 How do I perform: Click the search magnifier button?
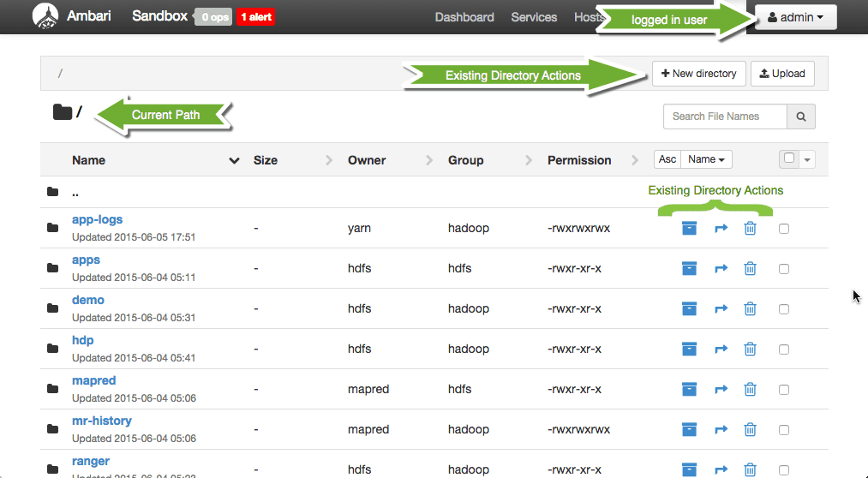[801, 117]
